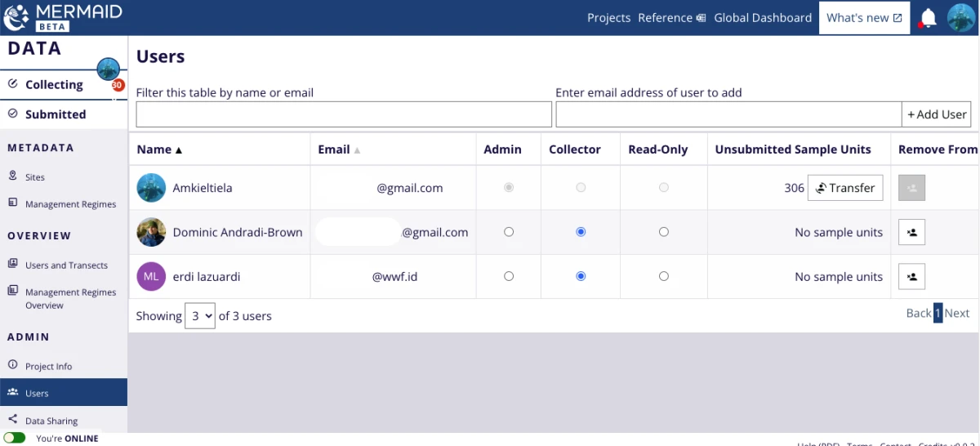
Task: Go to the Global Dashboard
Action: coord(763,18)
